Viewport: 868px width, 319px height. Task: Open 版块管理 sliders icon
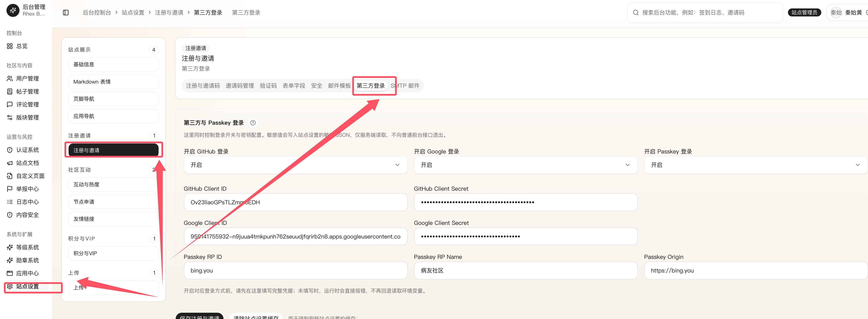(10, 117)
